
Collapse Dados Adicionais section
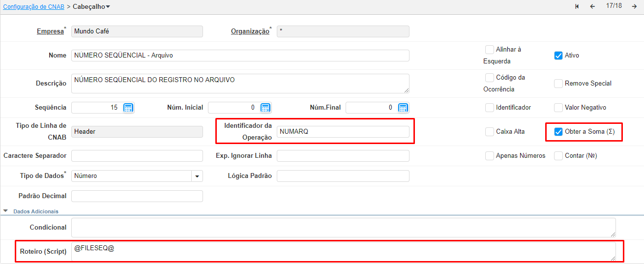click(x=6, y=211)
